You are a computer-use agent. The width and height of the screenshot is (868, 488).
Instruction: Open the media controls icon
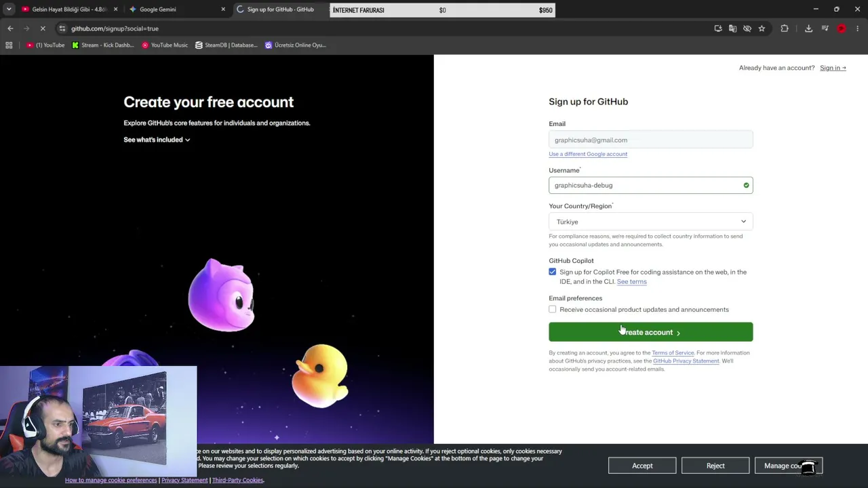825,28
